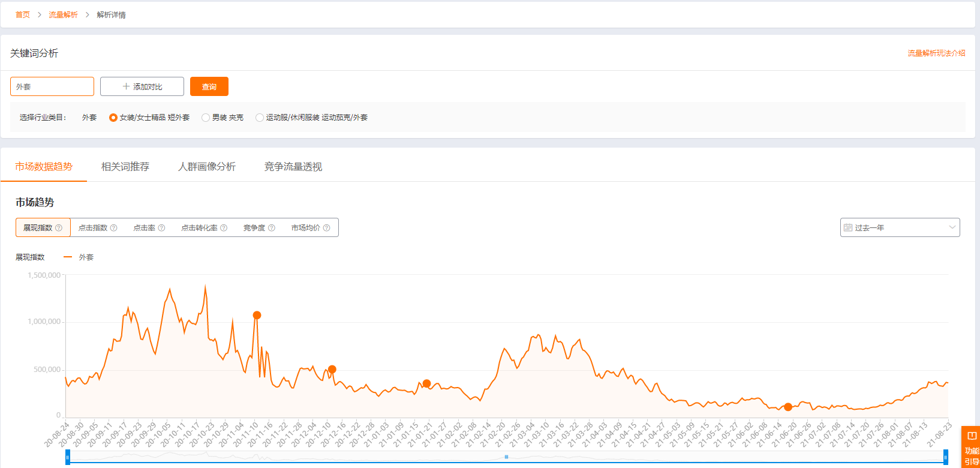Click the chart marker point near 20-11-10
The image size is (980, 468).
pos(257,315)
